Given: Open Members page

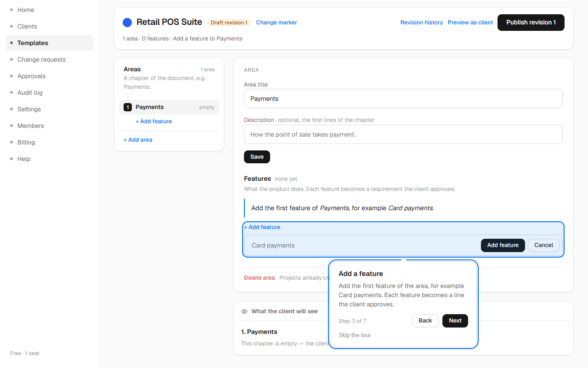Looking at the screenshot, I should pyautogui.click(x=49, y=126).
